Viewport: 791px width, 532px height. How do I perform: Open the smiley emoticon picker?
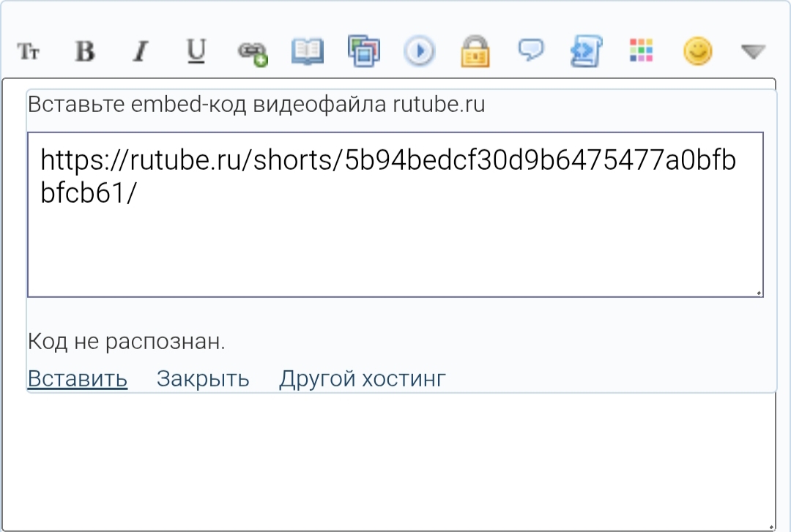coord(697,51)
